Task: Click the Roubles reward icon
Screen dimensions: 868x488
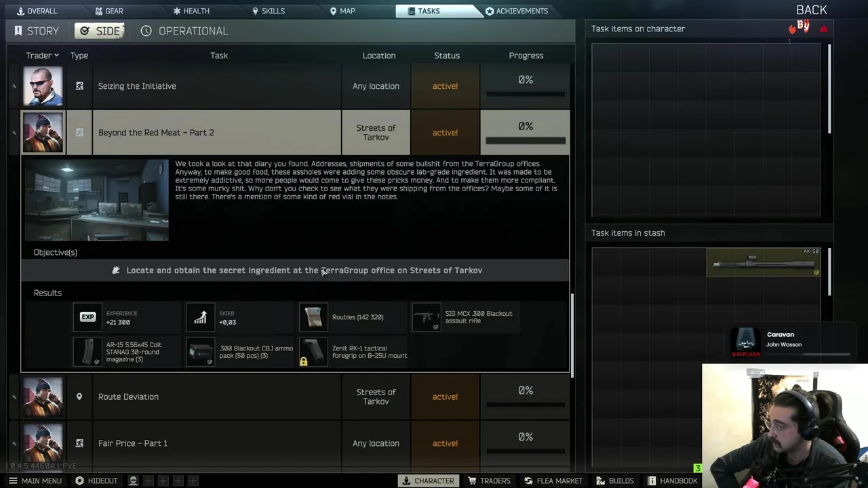Action: point(313,317)
